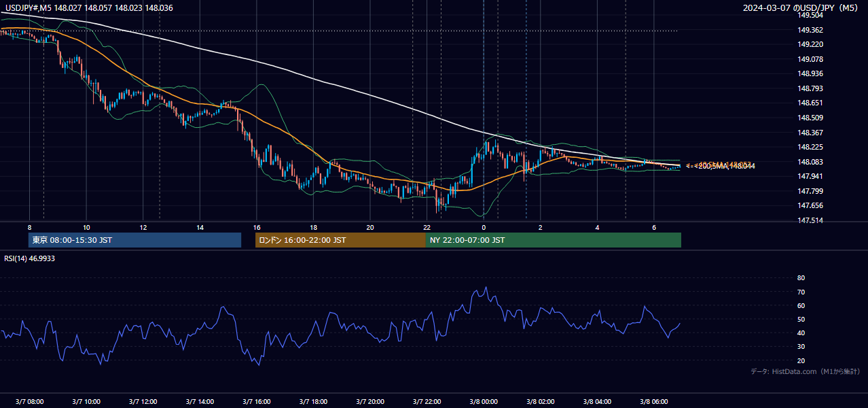Click the hour 4 label under the price chart

(597, 227)
